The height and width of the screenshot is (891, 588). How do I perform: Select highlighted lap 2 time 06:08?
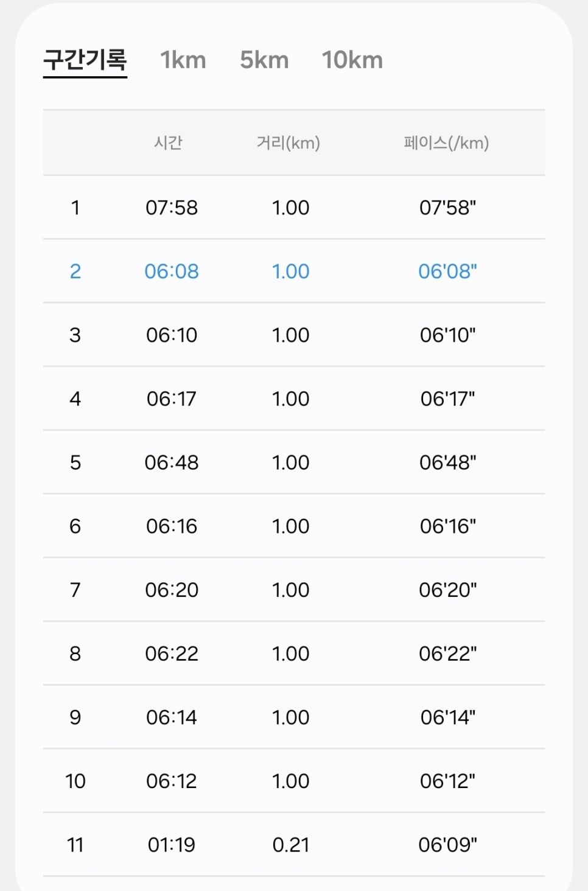point(172,271)
